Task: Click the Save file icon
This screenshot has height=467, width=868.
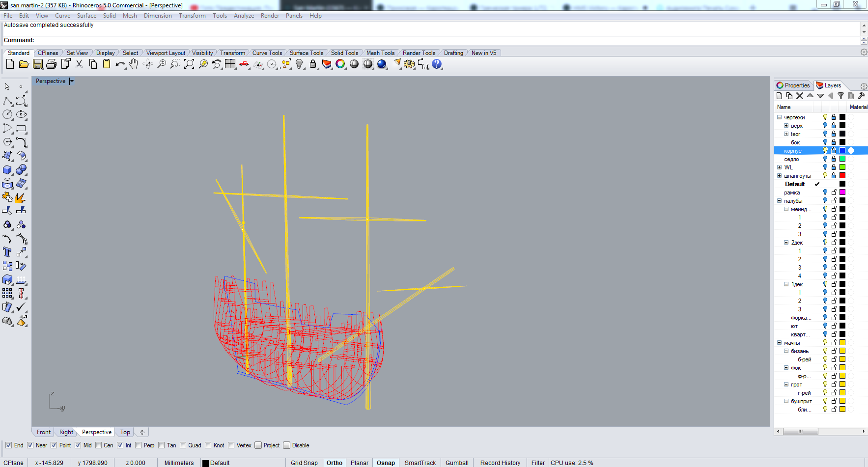Action: [x=38, y=64]
